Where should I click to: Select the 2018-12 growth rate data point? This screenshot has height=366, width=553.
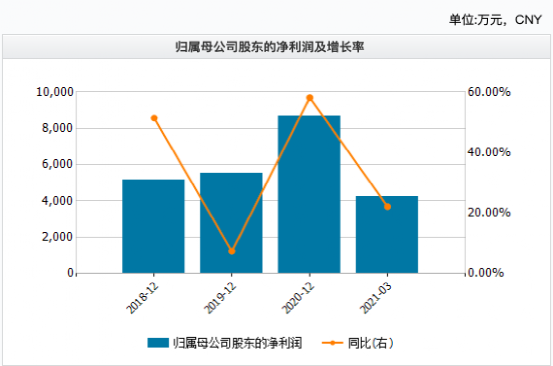(154, 118)
